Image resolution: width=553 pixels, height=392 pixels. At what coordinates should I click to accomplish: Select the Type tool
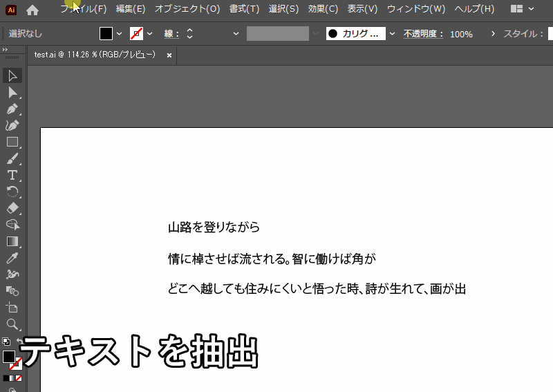(12, 175)
